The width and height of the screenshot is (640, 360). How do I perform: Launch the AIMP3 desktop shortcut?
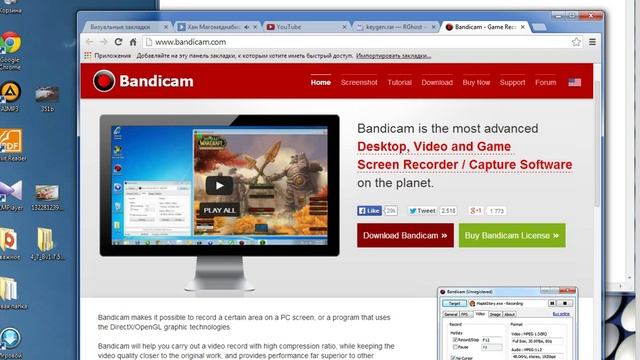(10, 96)
